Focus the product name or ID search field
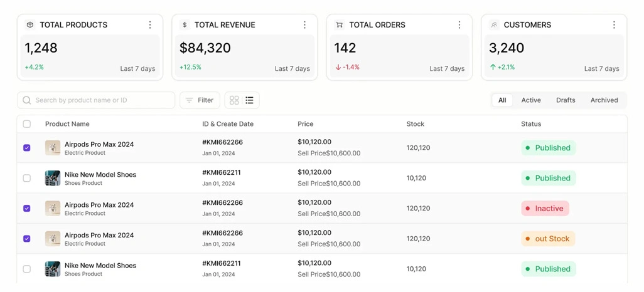Image resolution: width=644 pixels, height=292 pixels. (x=96, y=100)
